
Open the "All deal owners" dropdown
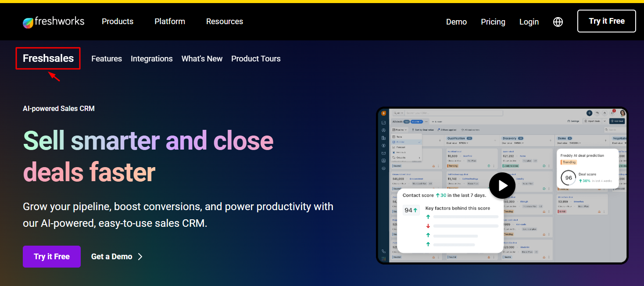click(470, 130)
